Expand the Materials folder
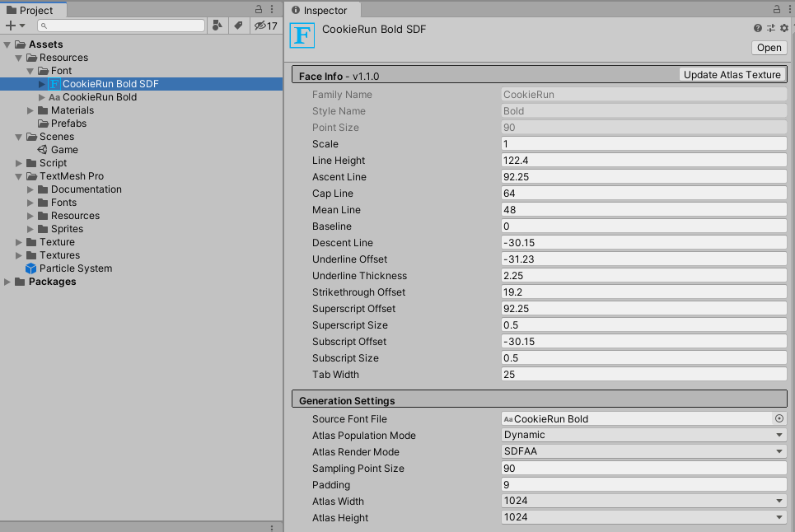The width and height of the screenshot is (795, 532). [x=30, y=110]
